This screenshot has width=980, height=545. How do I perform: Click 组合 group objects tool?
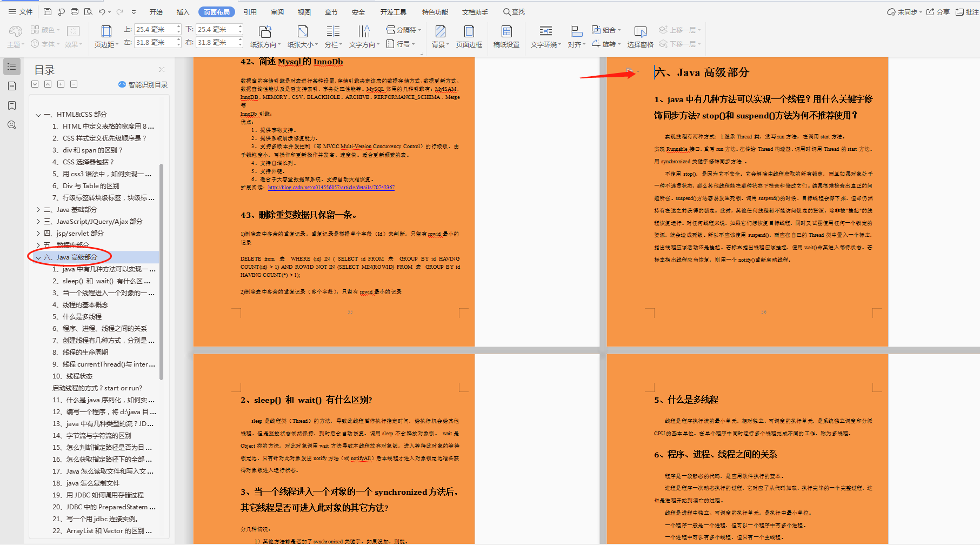click(606, 30)
